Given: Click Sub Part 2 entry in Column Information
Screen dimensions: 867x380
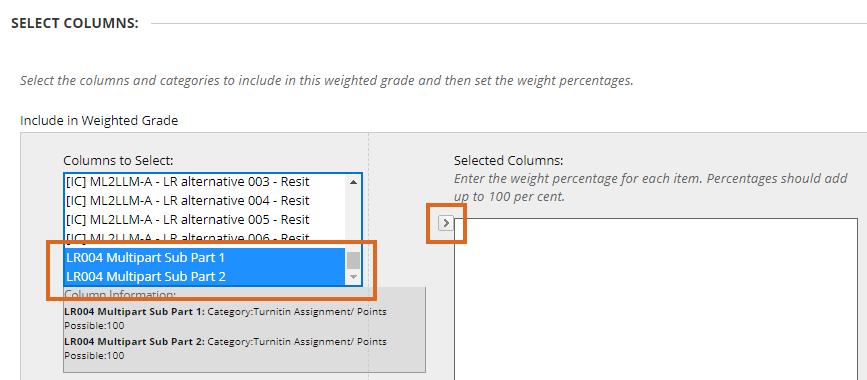Looking at the screenshot, I should click(226, 348).
